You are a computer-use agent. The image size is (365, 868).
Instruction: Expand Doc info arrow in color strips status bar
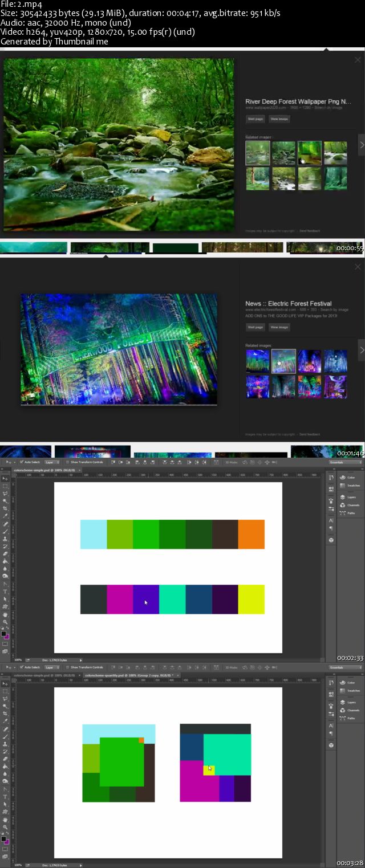80,659
